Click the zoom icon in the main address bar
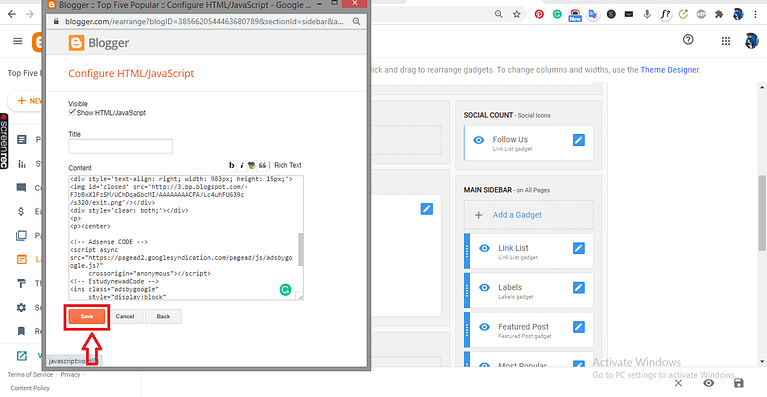Viewport: 767px width, 397px height. pos(498,14)
